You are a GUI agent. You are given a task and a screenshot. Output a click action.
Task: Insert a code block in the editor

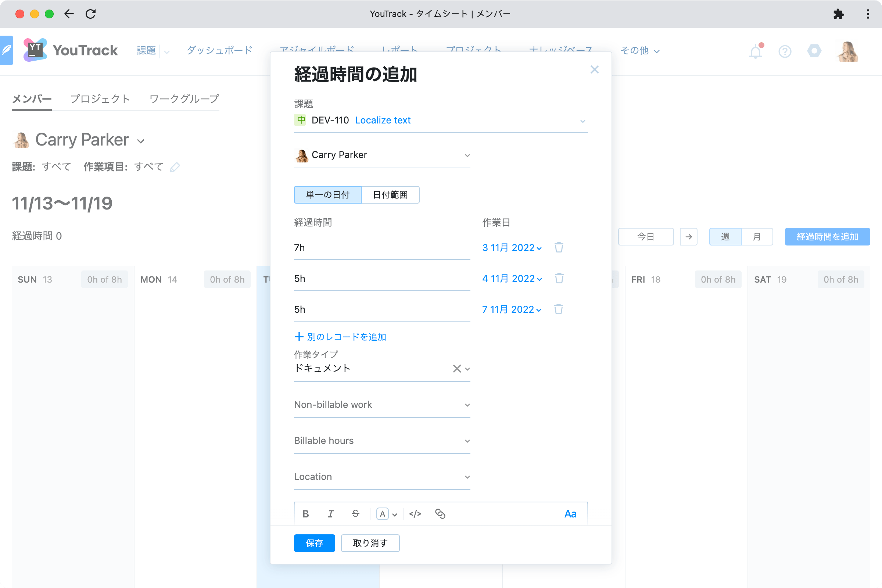(415, 514)
